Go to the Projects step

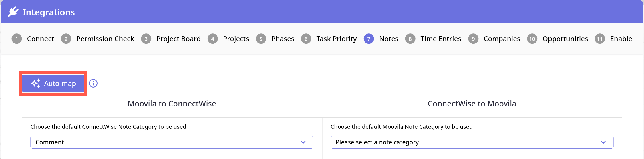coord(236,39)
